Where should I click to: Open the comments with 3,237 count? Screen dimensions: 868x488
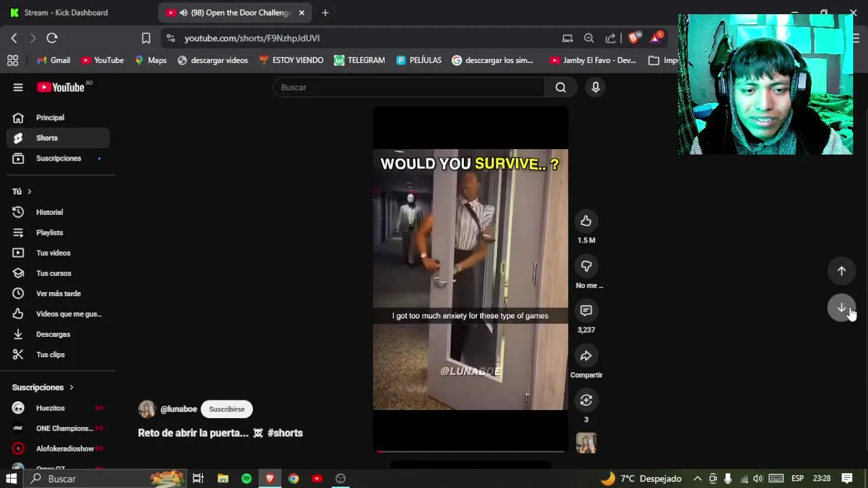[586, 310]
